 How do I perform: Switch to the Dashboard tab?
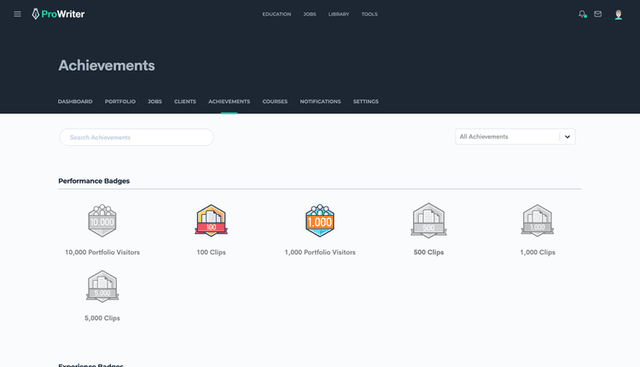point(75,102)
